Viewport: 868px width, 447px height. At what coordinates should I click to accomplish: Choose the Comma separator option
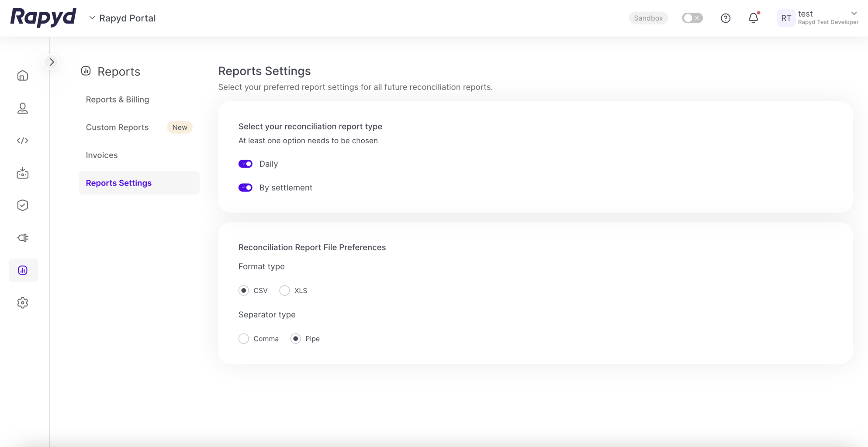[244, 339]
